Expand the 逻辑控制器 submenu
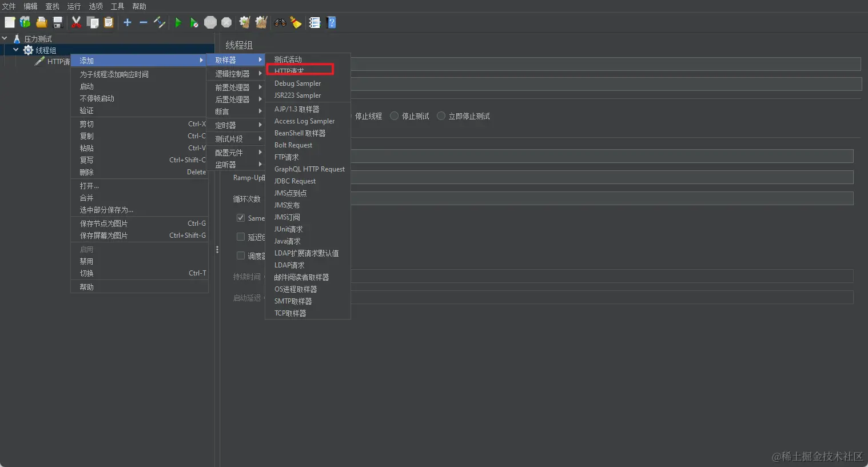This screenshot has width=868, height=467. [236, 74]
